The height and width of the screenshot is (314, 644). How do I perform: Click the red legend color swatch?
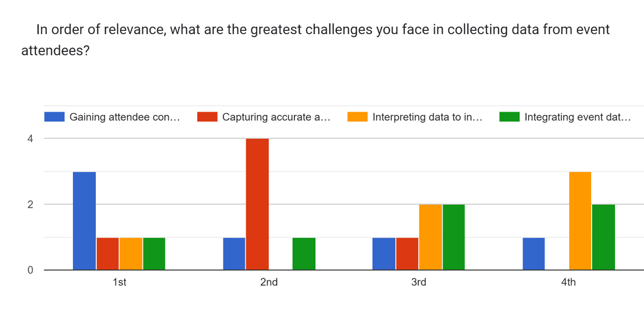pyautogui.click(x=207, y=117)
